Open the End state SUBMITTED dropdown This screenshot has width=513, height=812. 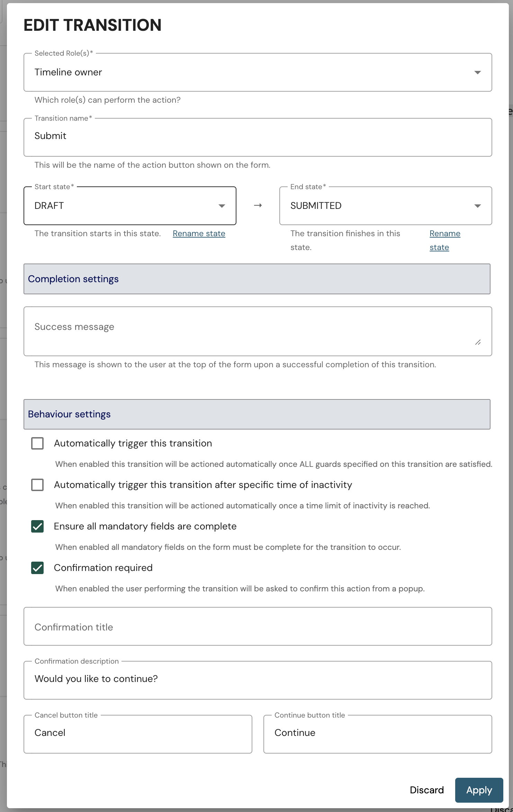[x=386, y=206]
